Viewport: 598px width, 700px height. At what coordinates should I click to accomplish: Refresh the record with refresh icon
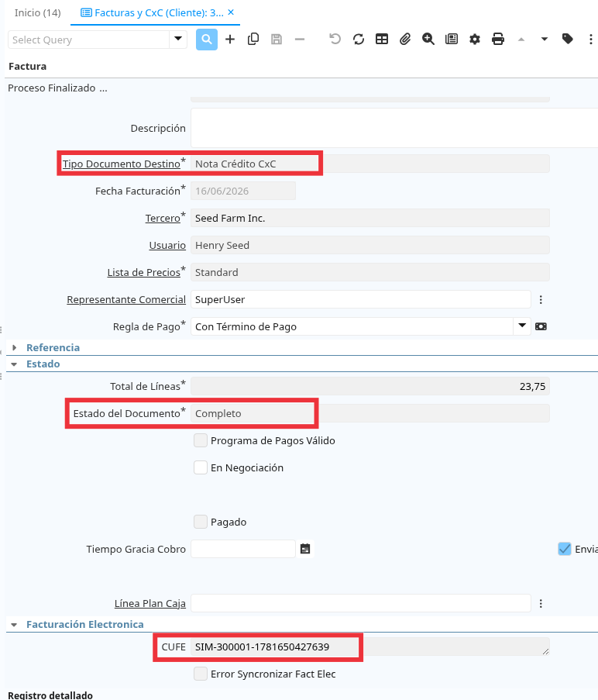pos(359,40)
